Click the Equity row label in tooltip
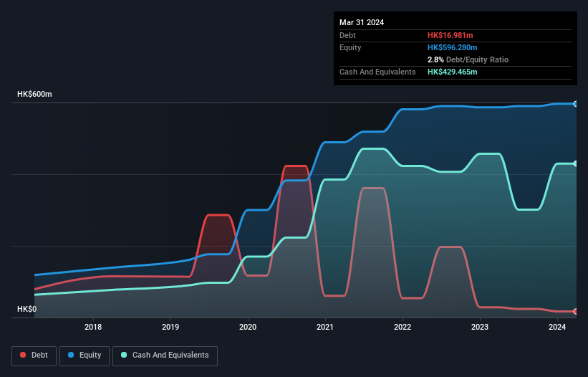588x377 pixels. [x=350, y=47]
